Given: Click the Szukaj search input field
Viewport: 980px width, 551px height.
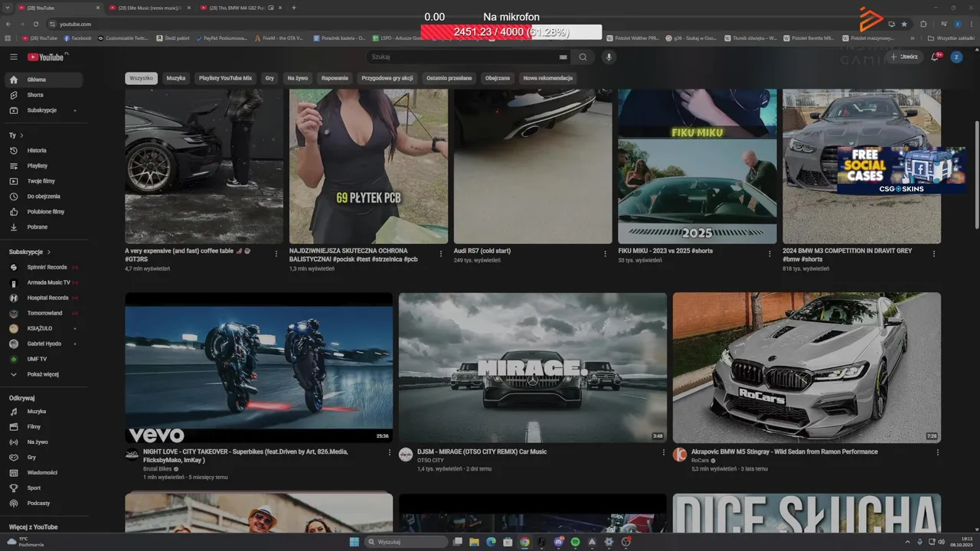Looking at the screenshot, I should [x=462, y=57].
